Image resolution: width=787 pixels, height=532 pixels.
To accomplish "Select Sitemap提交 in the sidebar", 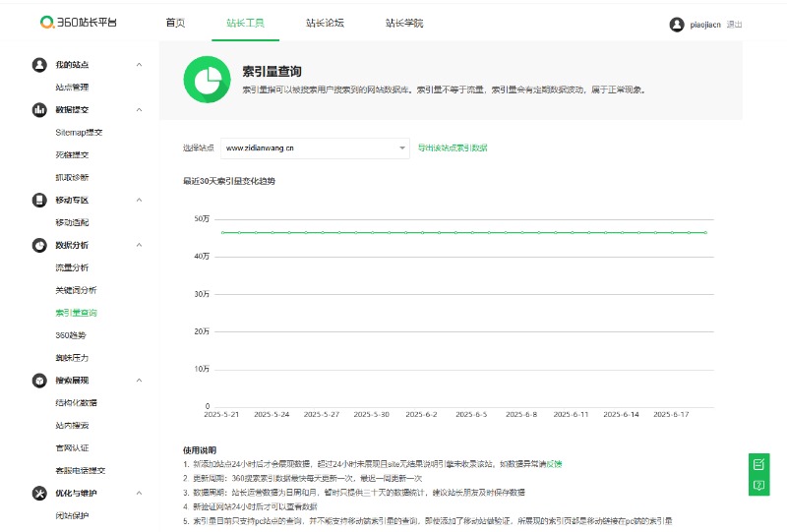I will (79, 132).
